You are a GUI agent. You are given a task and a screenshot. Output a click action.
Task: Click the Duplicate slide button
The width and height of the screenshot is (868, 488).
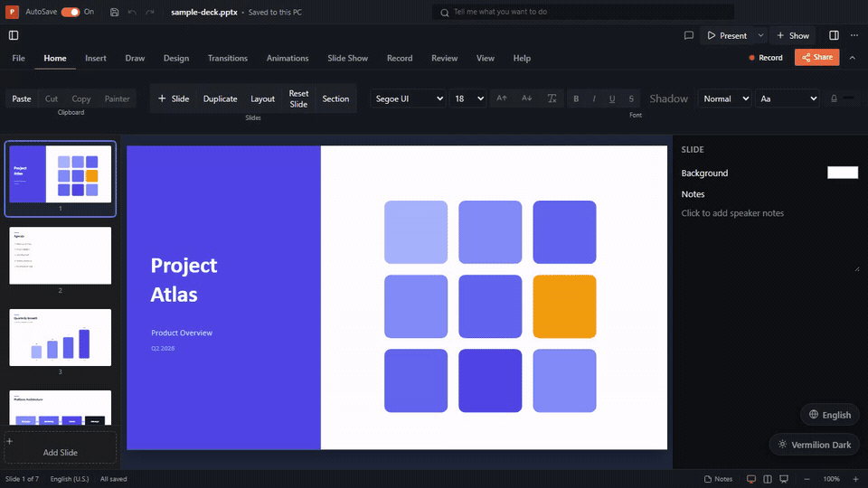click(x=220, y=99)
